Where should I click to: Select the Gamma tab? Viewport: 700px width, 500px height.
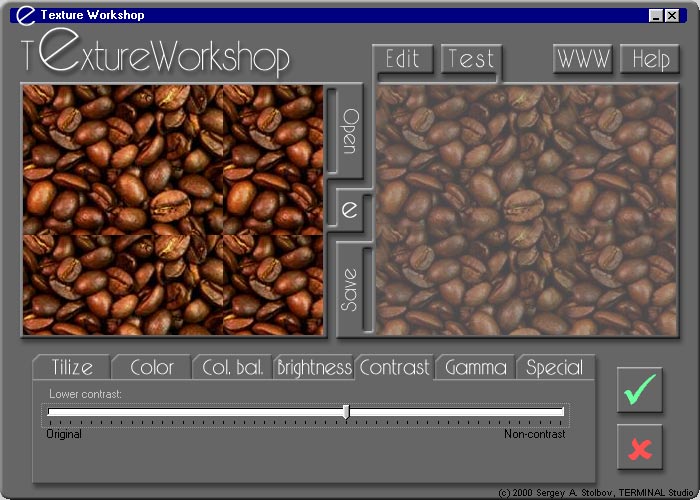pos(476,367)
